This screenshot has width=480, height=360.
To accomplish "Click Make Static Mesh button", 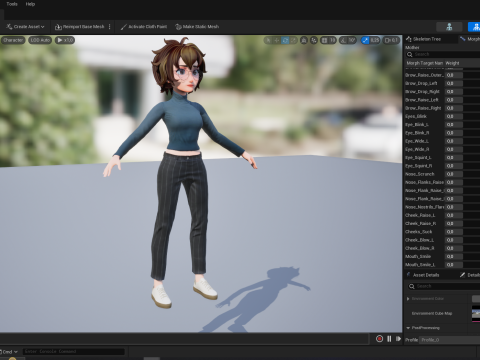I will click(197, 27).
